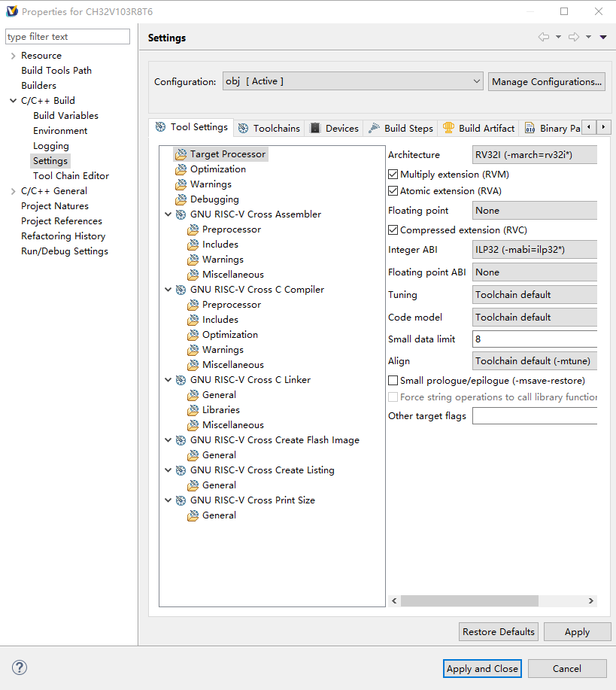Disable Atomic extension (RVA)
Viewport: 616px width, 690px height.
(393, 190)
